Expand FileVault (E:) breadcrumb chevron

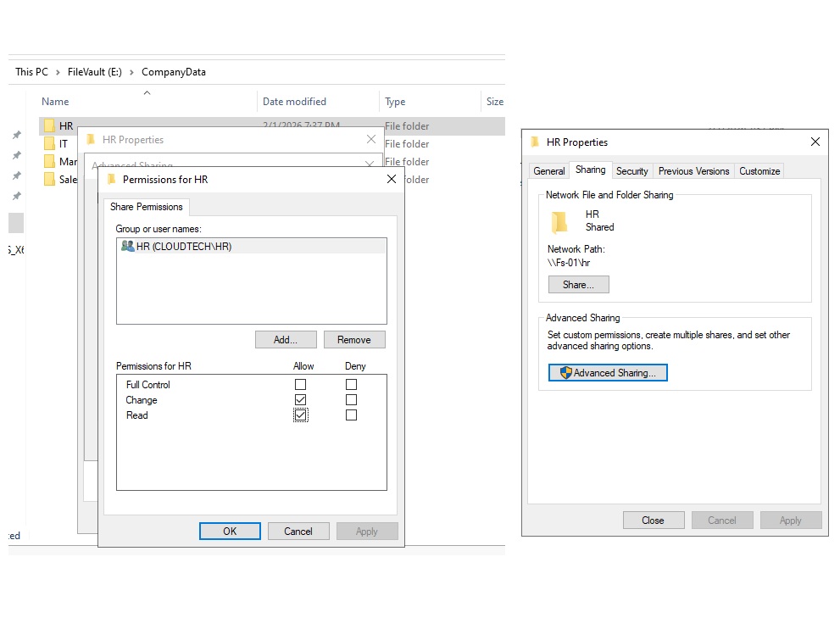click(x=132, y=72)
